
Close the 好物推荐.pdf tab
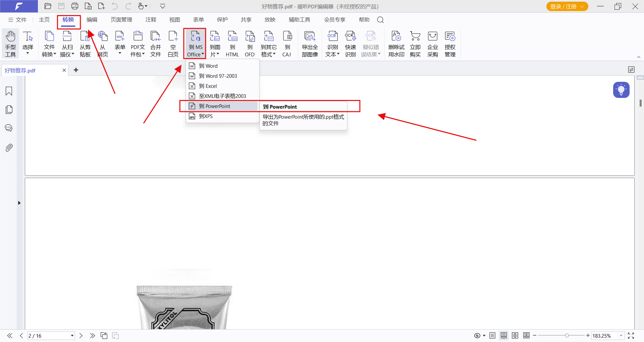pos(64,70)
